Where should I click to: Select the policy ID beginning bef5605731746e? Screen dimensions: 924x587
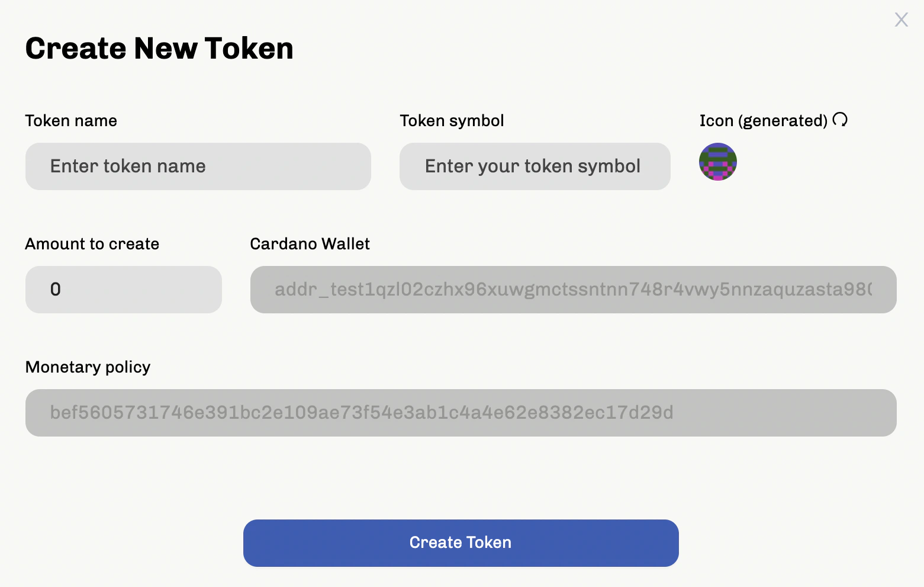[x=362, y=412]
